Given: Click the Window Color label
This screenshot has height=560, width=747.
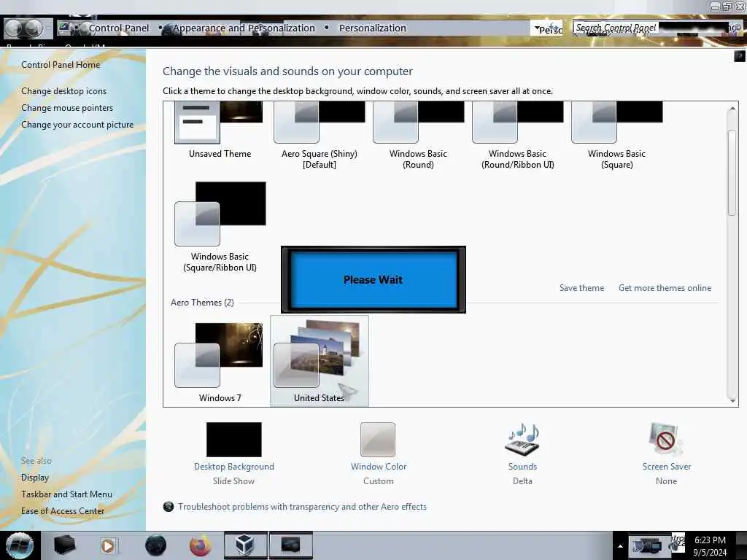Looking at the screenshot, I should (379, 467).
